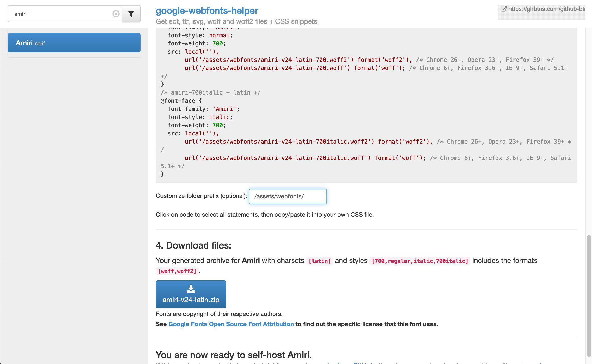Open the ghbtns.com external link
The image size is (592, 364).
click(542, 9)
